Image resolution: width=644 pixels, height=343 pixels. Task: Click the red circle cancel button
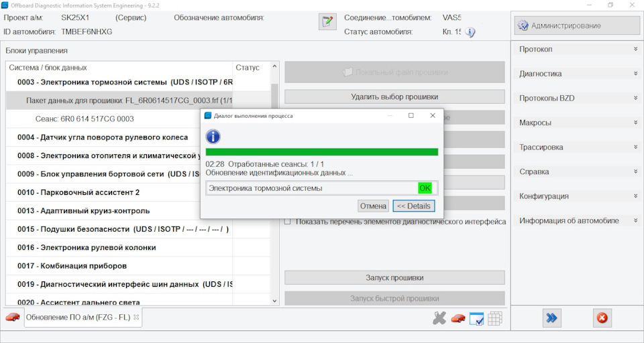tap(602, 318)
